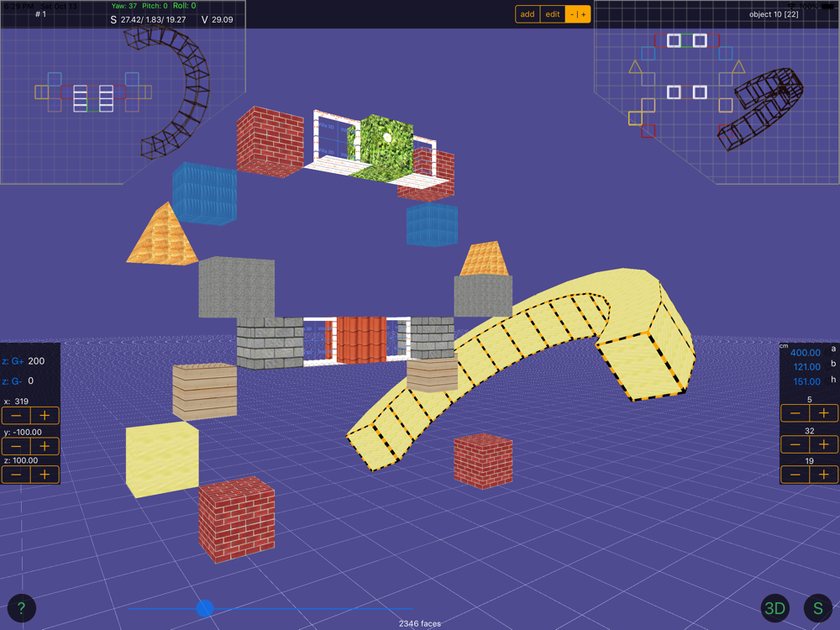Screen dimensions: 840x630
Task: Click the Pitch: 0 readout
Action: [x=155, y=6]
